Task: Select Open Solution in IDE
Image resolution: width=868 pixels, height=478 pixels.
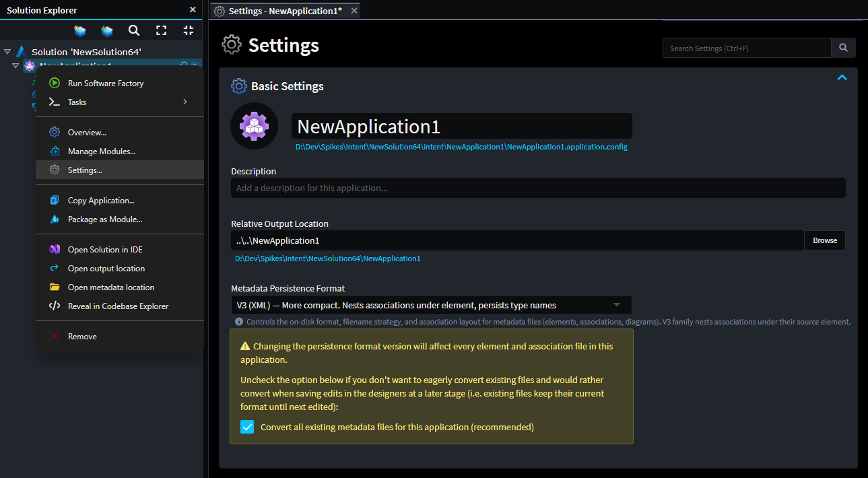Action: click(x=120, y=250)
